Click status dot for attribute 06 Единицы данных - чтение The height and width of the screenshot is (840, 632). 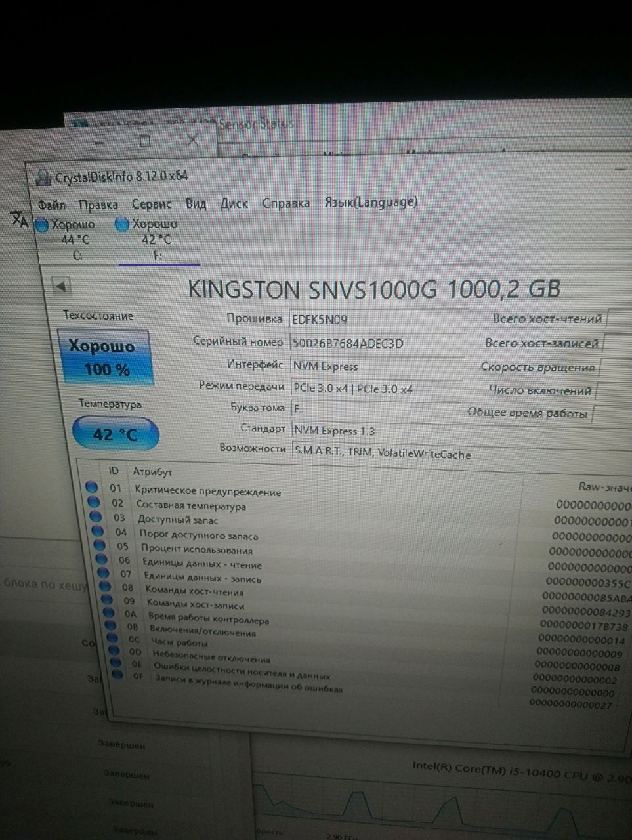(102, 559)
